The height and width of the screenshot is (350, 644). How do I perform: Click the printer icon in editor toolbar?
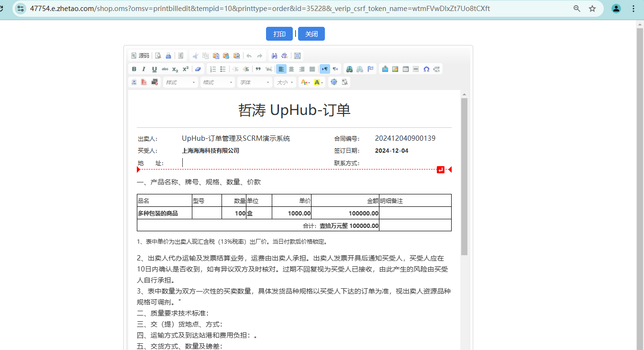click(x=168, y=56)
